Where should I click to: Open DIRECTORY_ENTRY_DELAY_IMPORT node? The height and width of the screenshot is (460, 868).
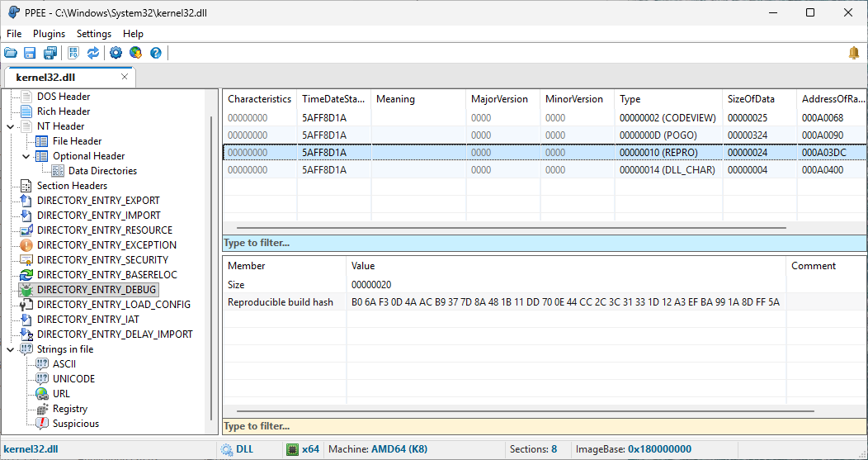(x=115, y=334)
